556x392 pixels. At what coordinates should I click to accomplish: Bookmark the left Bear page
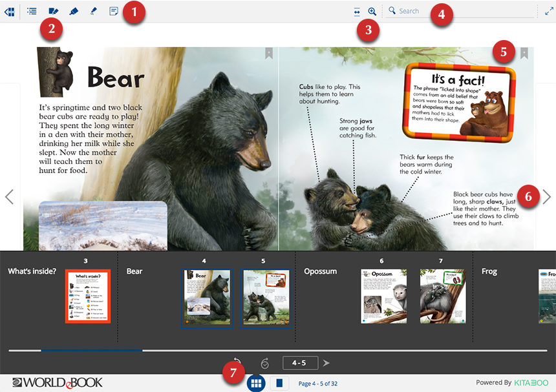[269, 54]
